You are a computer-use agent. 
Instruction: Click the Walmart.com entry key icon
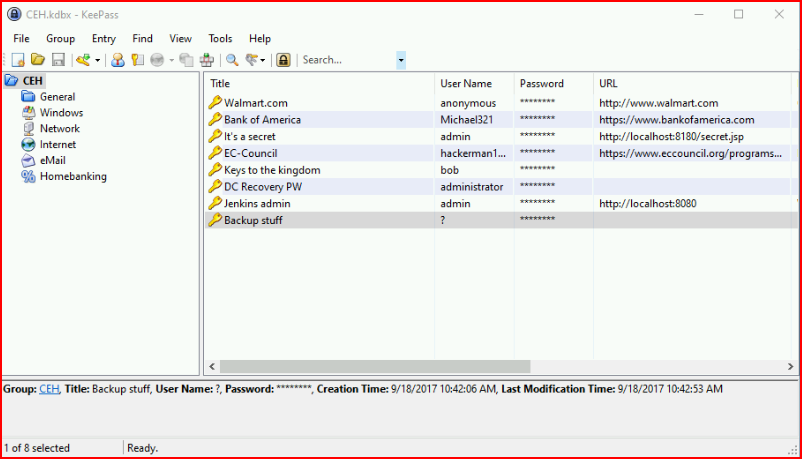tap(215, 102)
